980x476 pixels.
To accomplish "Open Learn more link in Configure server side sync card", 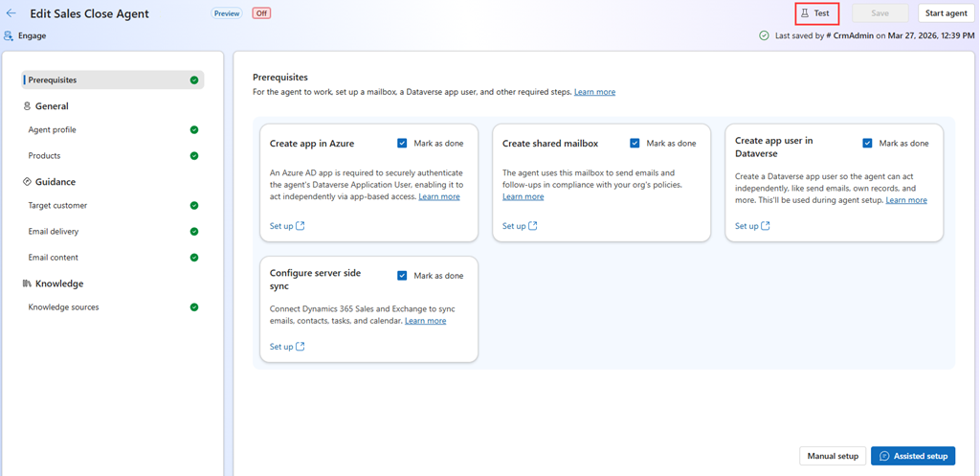I will (426, 321).
